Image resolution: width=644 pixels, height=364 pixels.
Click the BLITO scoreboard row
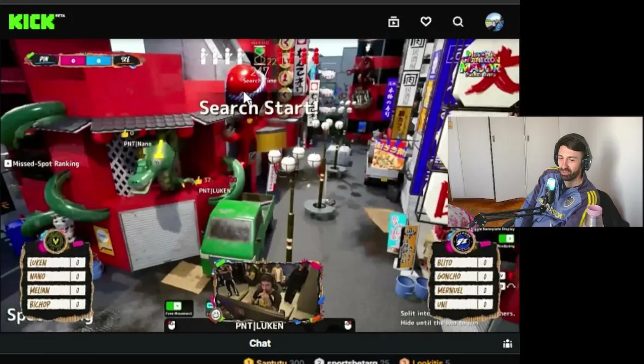(464, 262)
